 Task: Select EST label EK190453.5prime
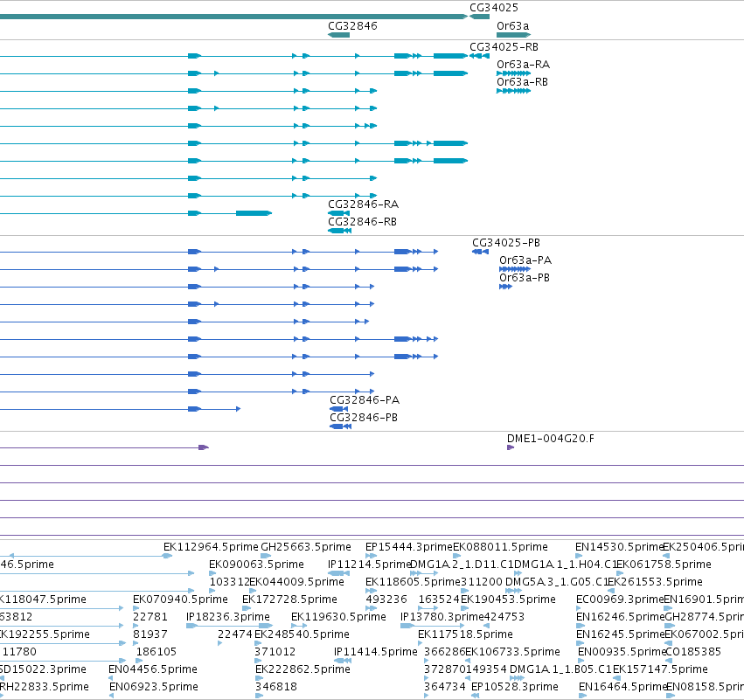508,600
